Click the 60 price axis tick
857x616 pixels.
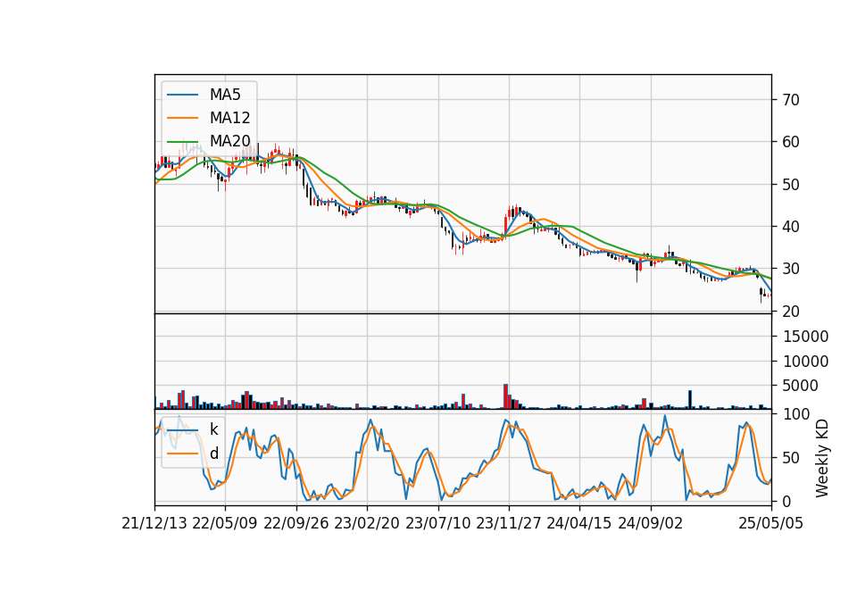[791, 142]
